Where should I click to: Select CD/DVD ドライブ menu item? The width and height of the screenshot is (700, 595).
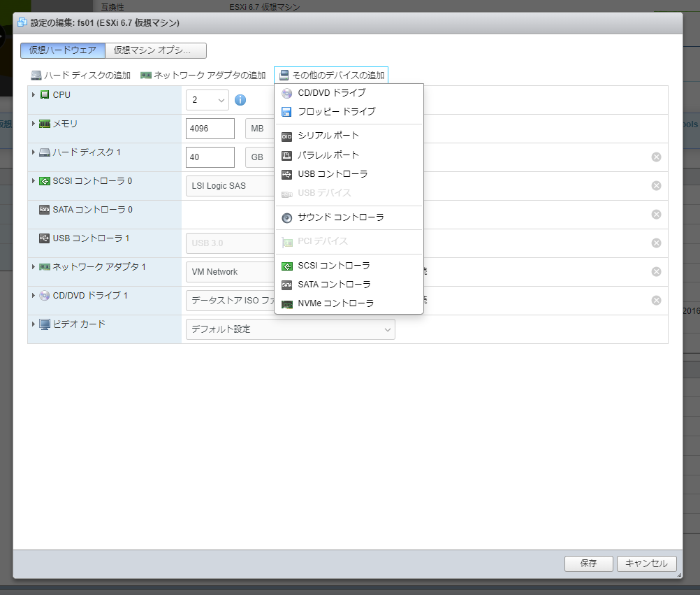(349, 93)
